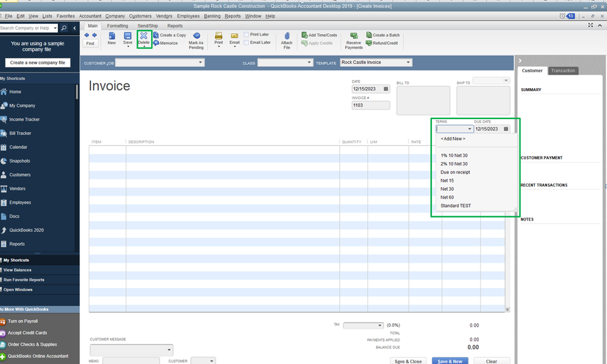Open the Customer Message dropdown

(169, 350)
